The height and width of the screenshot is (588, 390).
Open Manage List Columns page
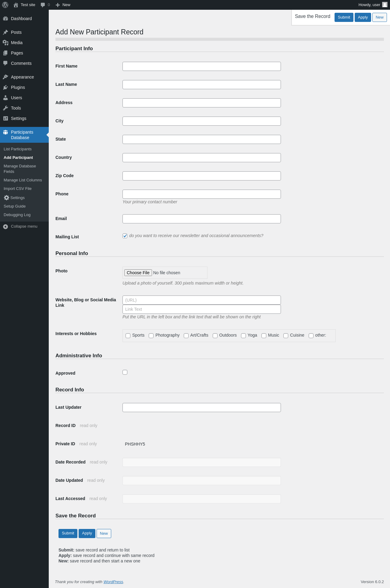coord(23,180)
